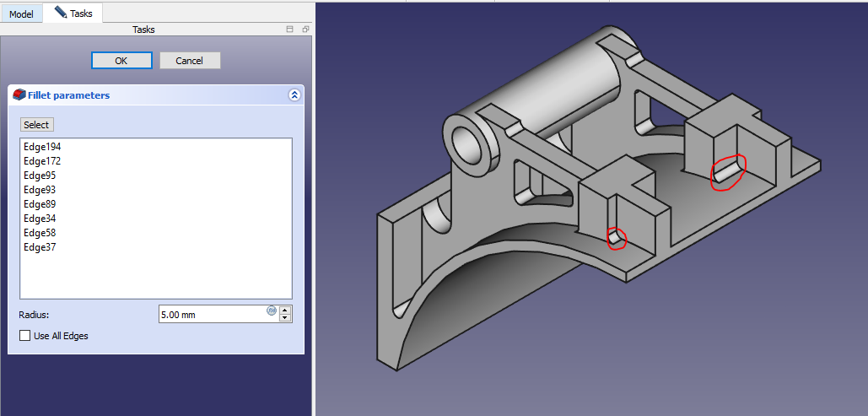Click inside the Radius value field

click(x=211, y=315)
